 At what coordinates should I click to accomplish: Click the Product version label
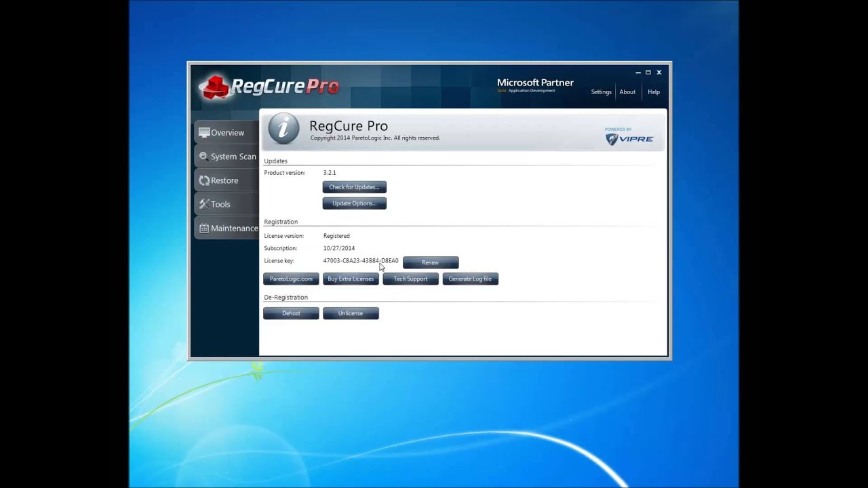284,173
